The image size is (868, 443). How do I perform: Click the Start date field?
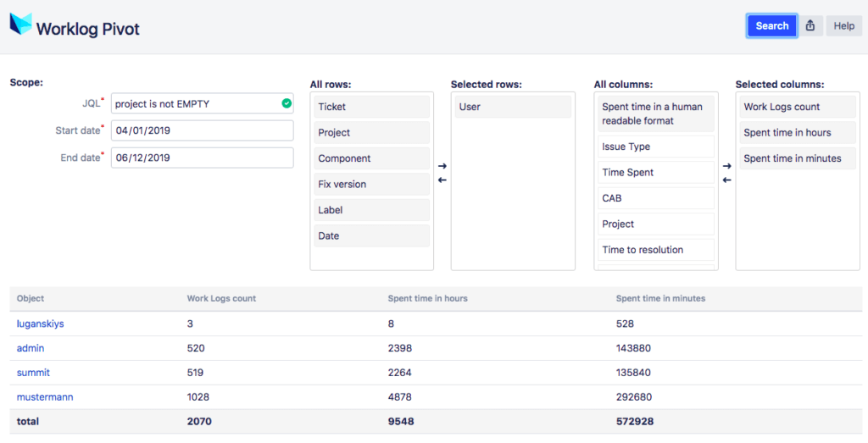(202, 130)
